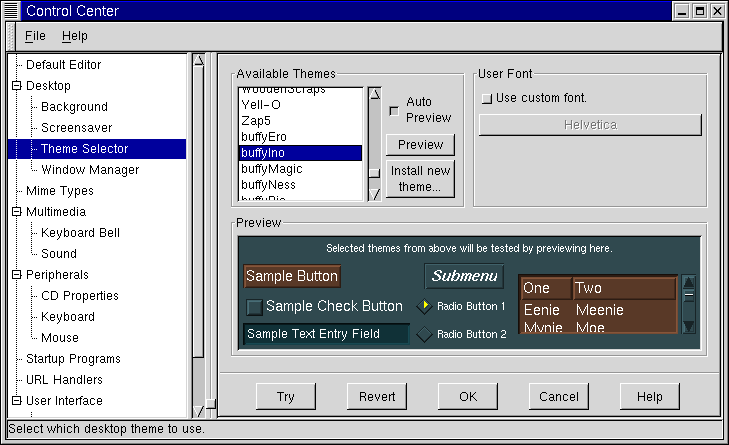Click the Sample Text Entry Field

coord(326,334)
